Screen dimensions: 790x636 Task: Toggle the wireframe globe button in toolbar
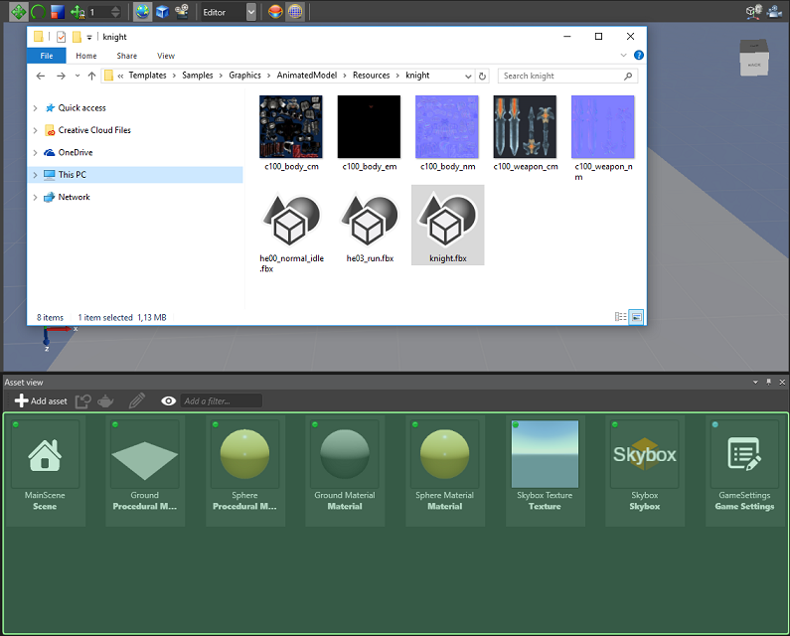294,12
